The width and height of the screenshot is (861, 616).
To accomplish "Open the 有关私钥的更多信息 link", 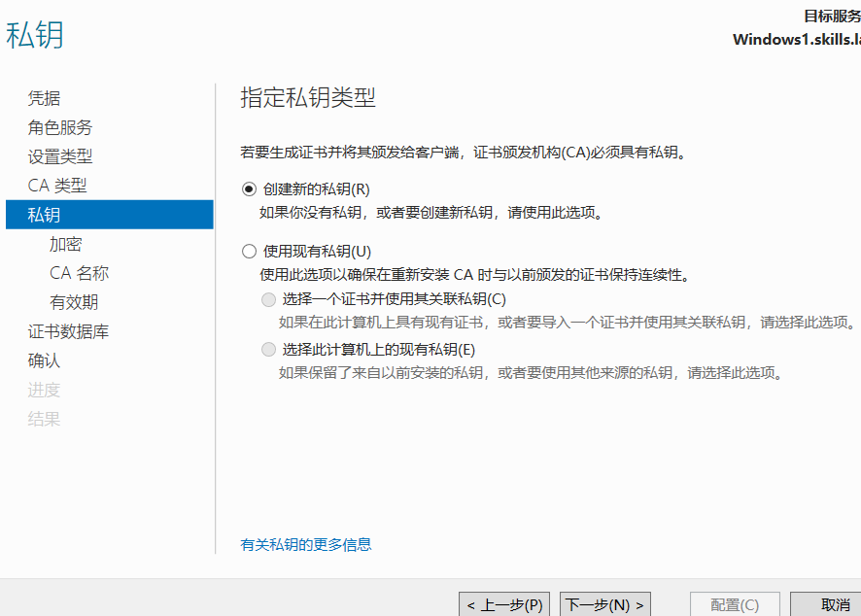I will point(306,544).
